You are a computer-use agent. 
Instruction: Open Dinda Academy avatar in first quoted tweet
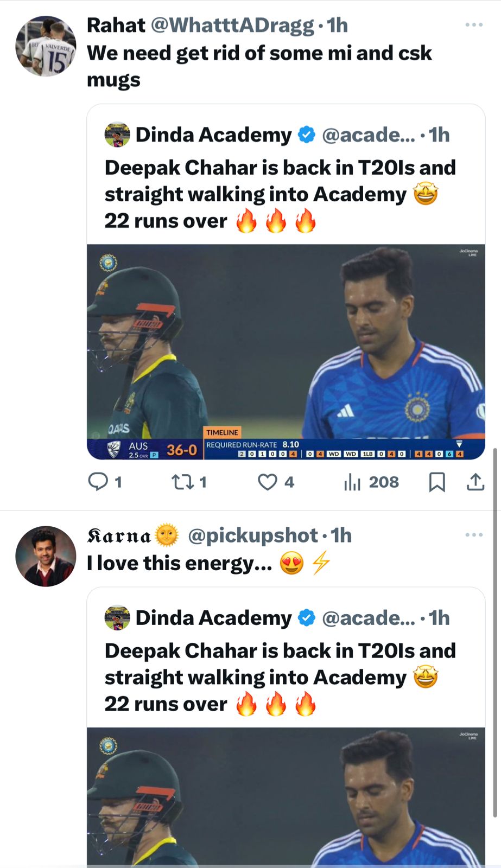(117, 135)
